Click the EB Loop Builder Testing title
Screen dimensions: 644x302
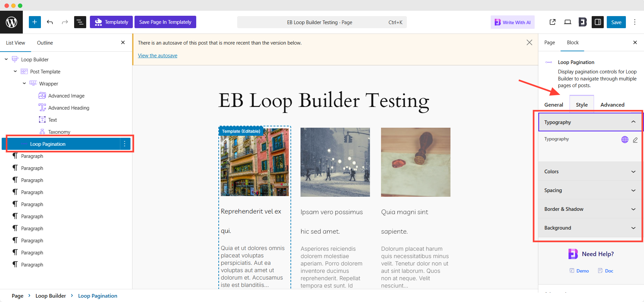(x=324, y=101)
